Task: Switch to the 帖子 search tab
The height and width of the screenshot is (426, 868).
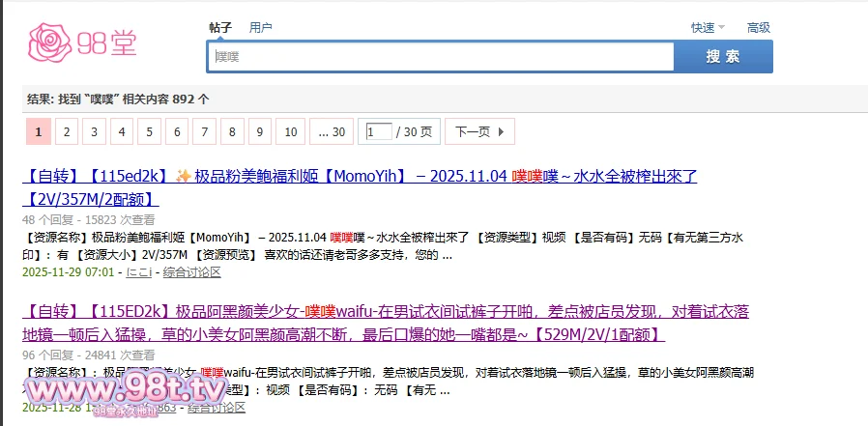Action: point(220,28)
